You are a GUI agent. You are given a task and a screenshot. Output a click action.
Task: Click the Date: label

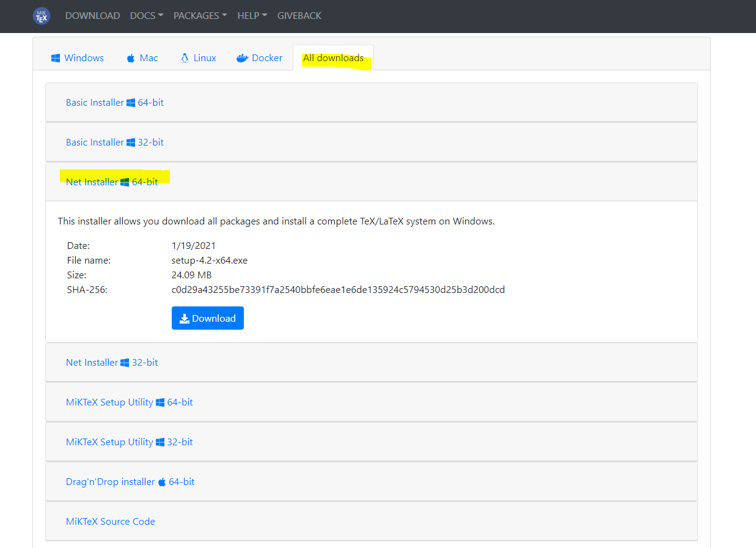[78, 246]
